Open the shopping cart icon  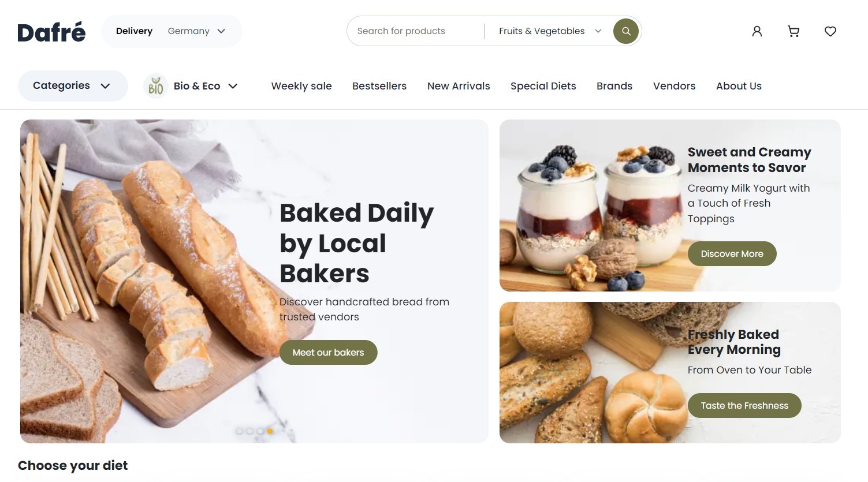pyautogui.click(x=794, y=31)
